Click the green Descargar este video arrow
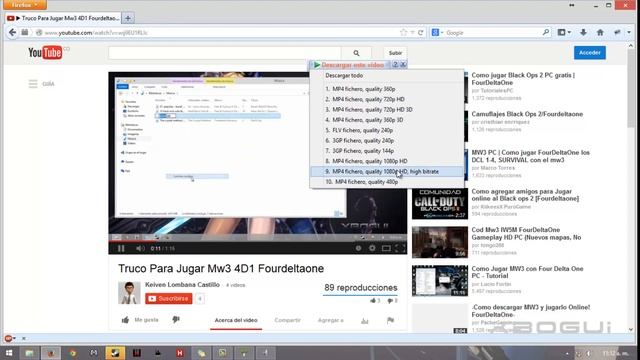The height and width of the screenshot is (360, 640). pos(317,65)
